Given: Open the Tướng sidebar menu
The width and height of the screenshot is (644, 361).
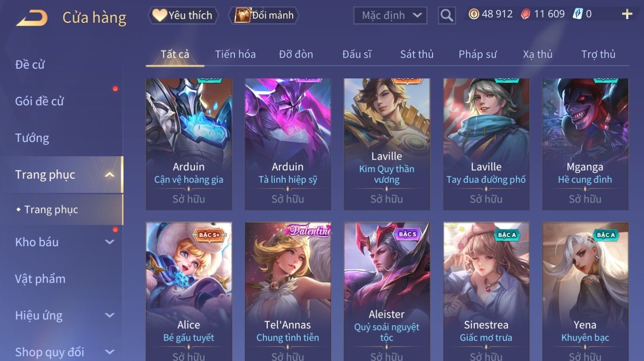Looking at the screenshot, I should tap(32, 138).
